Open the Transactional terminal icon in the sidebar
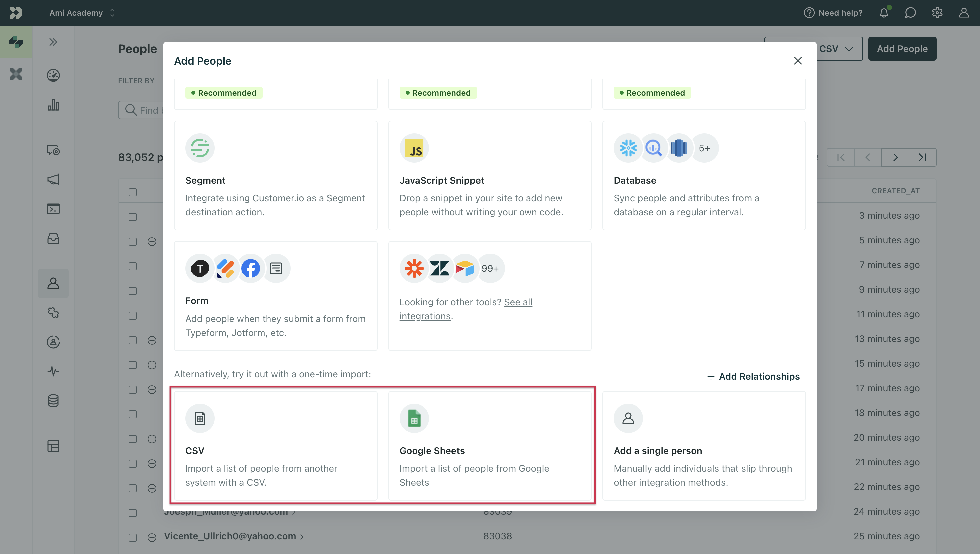This screenshot has height=554, width=980. 53,209
